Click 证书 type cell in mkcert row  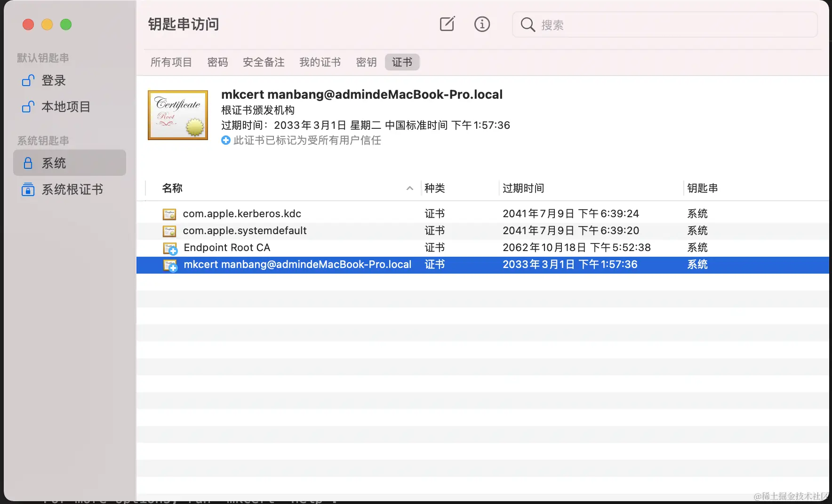click(x=434, y=264)
